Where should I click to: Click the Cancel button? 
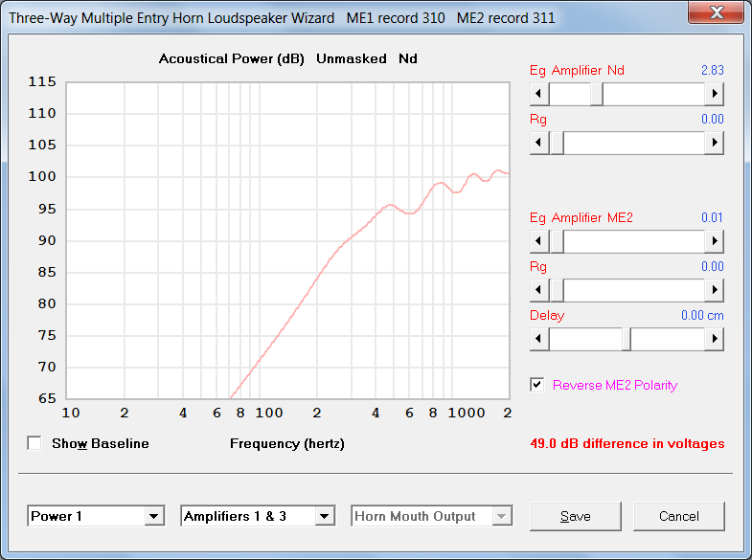tap(678, 516)
